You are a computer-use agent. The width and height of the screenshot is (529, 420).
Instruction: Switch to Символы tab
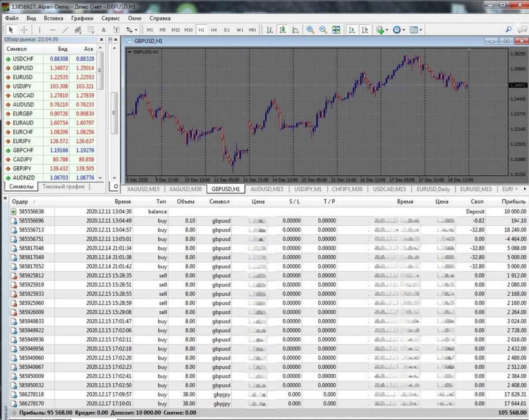click(21, 187)
